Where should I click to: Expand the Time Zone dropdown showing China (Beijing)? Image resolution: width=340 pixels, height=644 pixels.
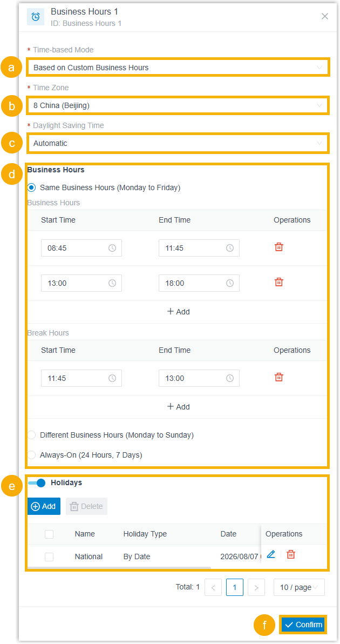tap(178, 105)
